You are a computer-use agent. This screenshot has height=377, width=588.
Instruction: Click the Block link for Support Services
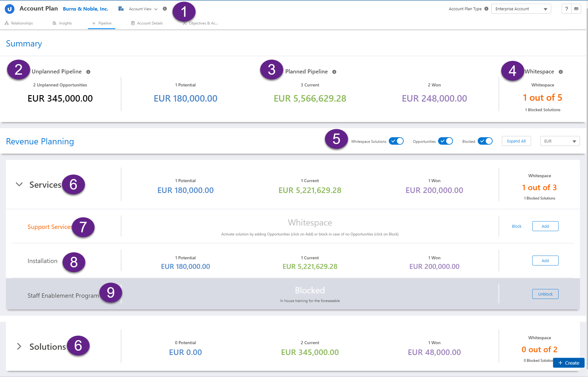(516, 226)
